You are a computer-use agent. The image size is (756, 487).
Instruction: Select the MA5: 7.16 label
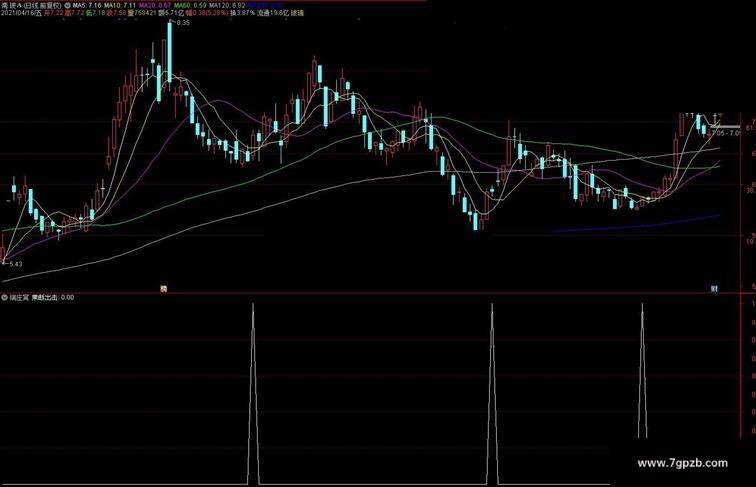pyautogui.click(x=87, y=5)
